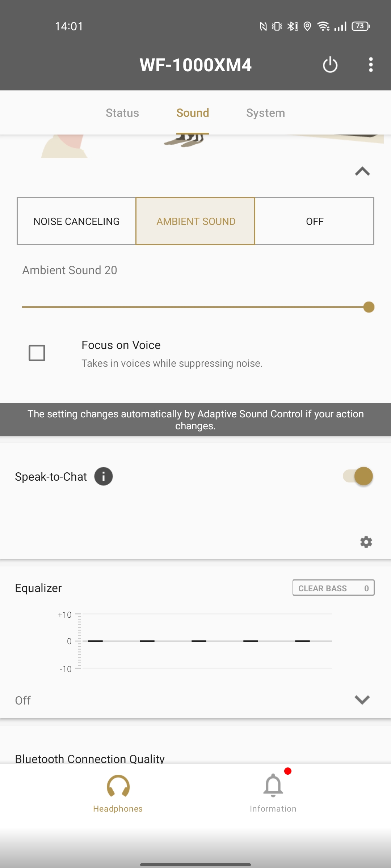Switch to the System tab
This screenshot has width=391, height=868.
click(x=265, y=113)
